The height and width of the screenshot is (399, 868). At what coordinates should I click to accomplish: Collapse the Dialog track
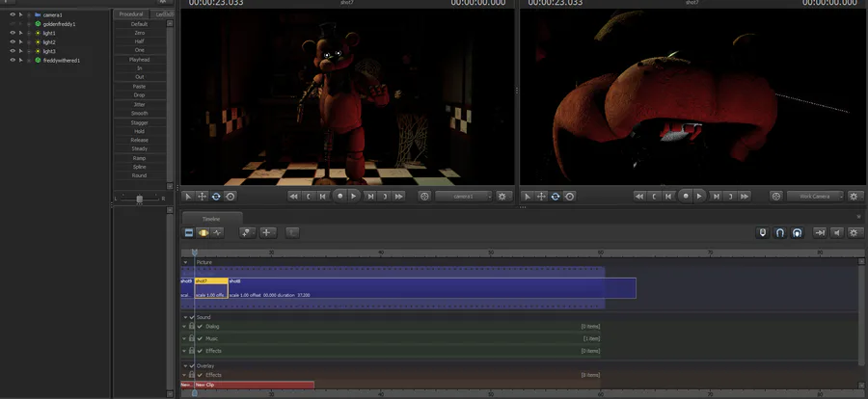coord(185,327)
